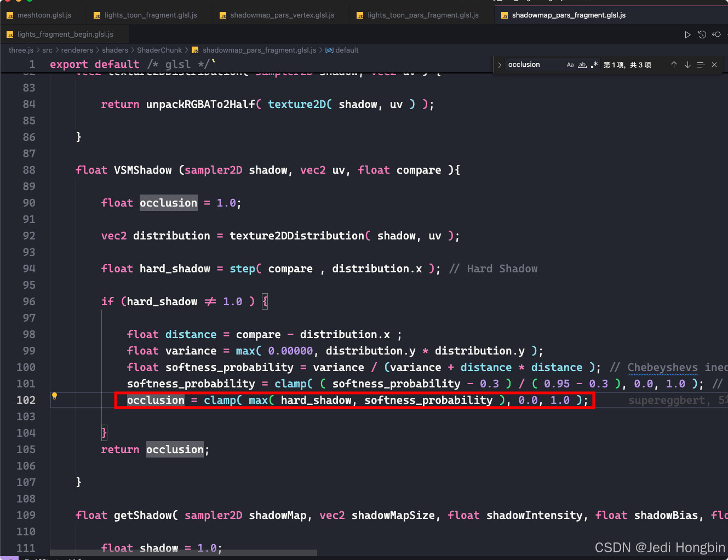Click highlighted 'occlusion' on line 90

pos(168,203)
